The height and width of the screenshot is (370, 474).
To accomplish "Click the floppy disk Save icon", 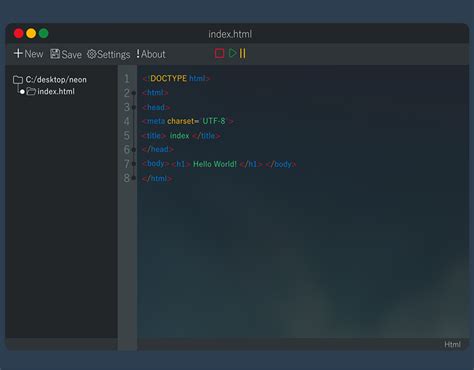I will [55, 54].
